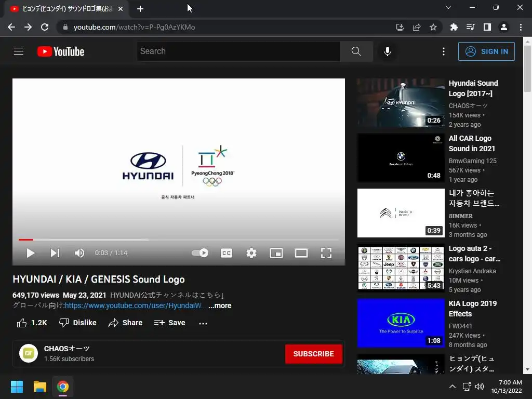The width and height of the screenshot is (532, 399).
Task: Open Chrome three-dot menu
Action: pos(521,27)
